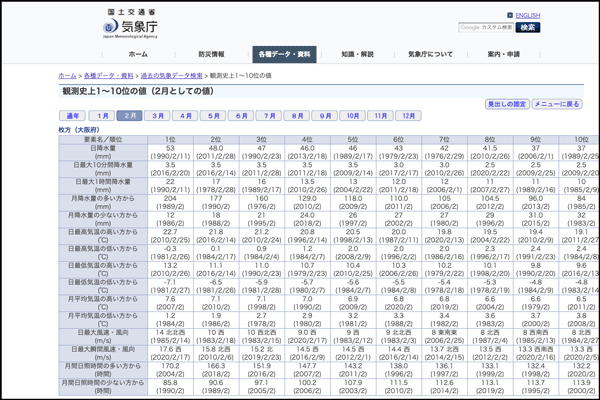
Task: Click the 各種データ・資料 breadcrumb link
Action: [x=108, y=75]
